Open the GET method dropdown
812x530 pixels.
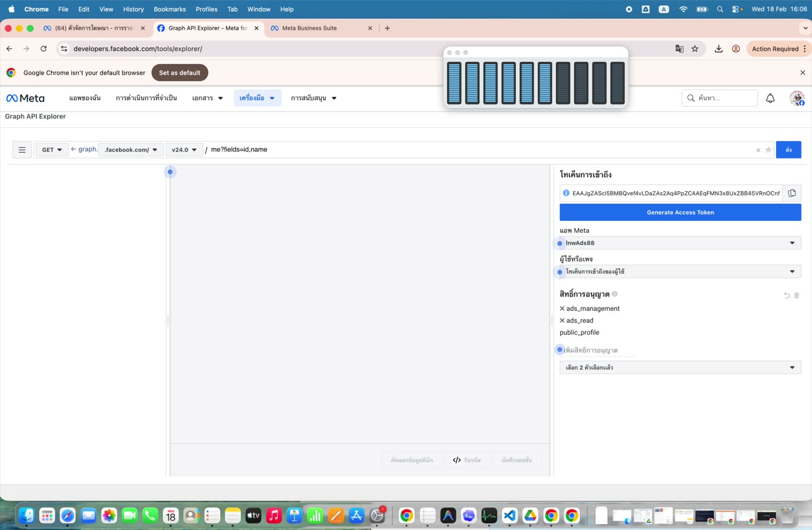[x=52, y=150]
